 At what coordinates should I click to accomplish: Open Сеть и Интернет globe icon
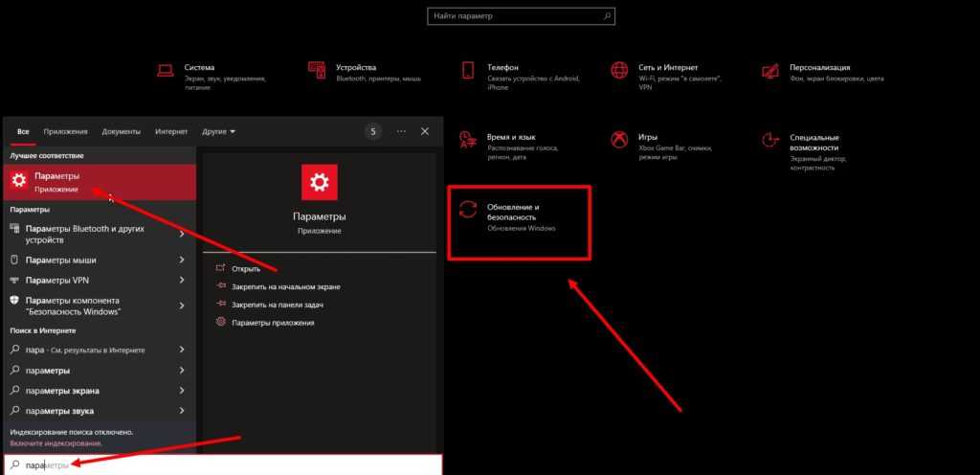(619, 70)
